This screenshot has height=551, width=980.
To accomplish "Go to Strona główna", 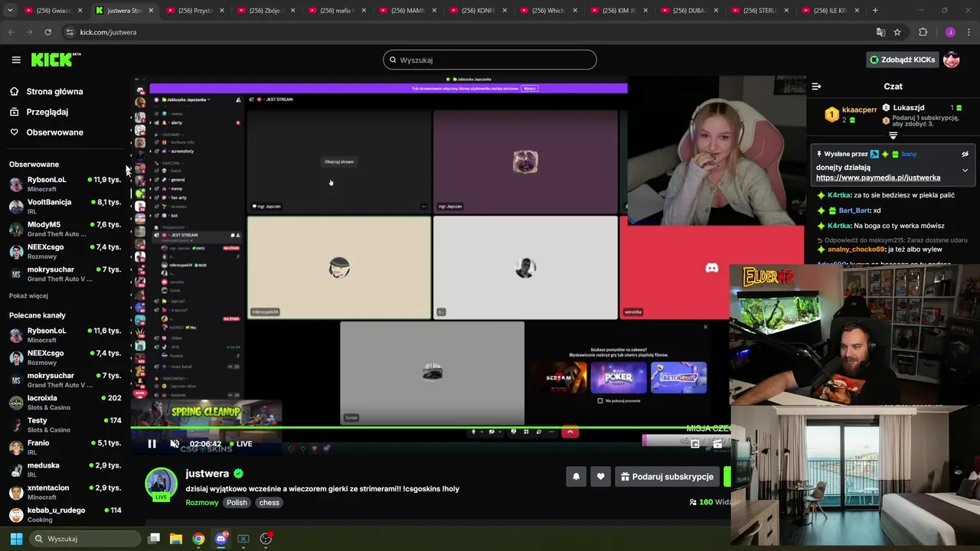I will (46, 92).
